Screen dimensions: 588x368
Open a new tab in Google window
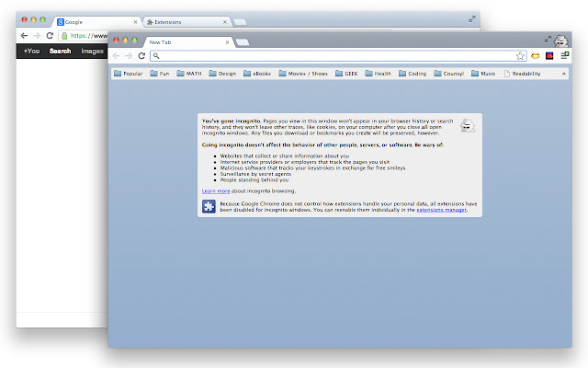tap(240, 22)
